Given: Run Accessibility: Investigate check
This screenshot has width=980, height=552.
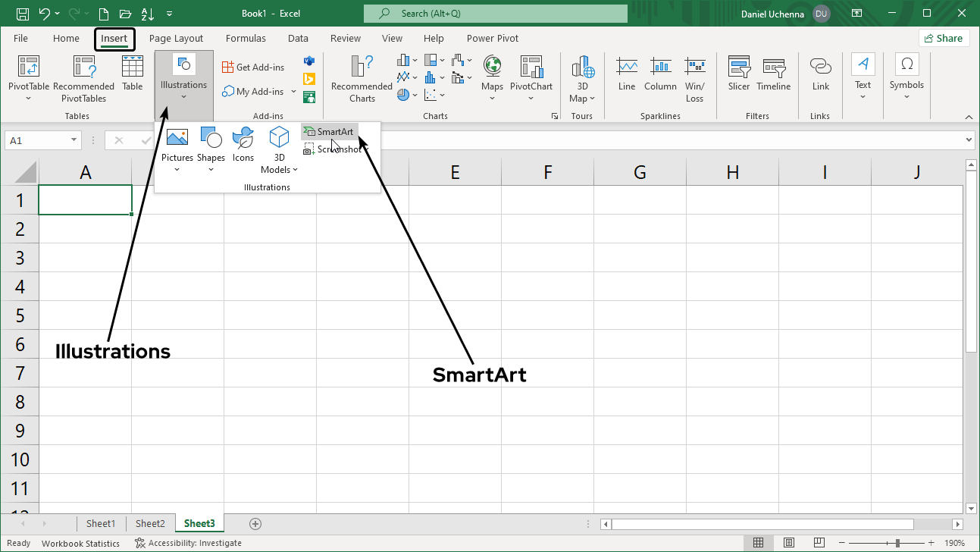Looking at the screenshot, I should 188,543.
